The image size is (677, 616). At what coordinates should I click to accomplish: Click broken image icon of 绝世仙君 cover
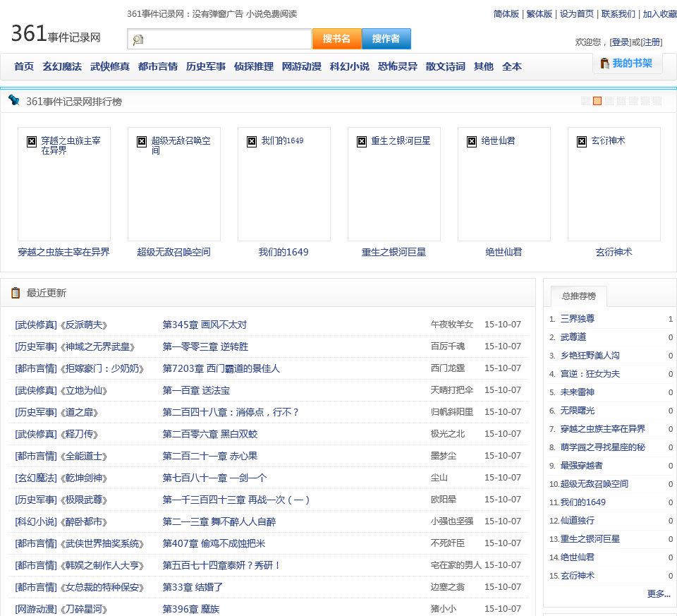[x=472, y=141]
